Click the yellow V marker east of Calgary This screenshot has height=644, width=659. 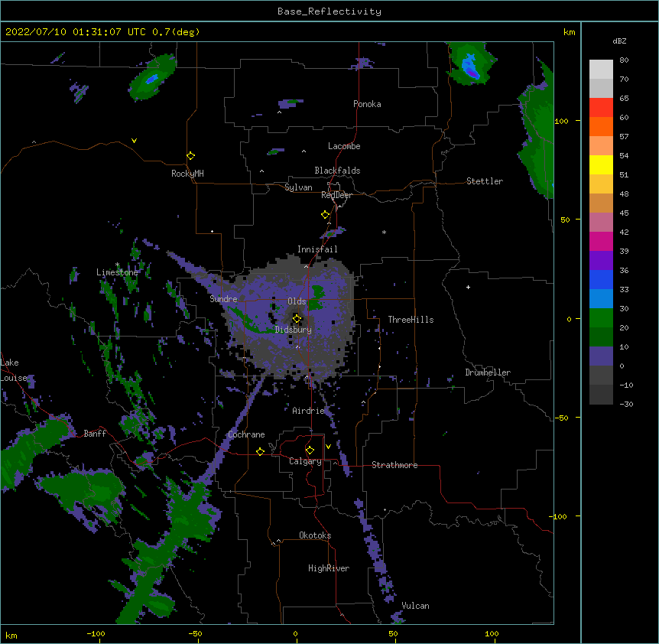(x=328, y=447)
